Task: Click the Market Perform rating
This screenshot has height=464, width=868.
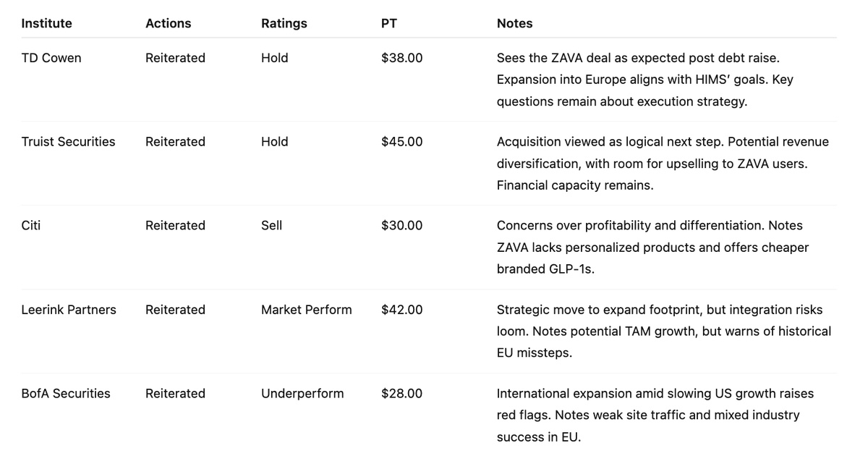Action: tap(307, 310)
